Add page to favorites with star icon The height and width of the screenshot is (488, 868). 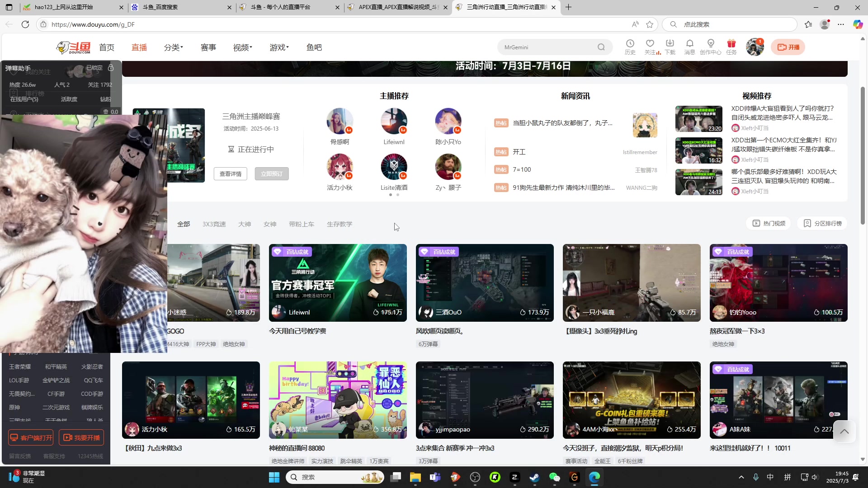[650, 24]
